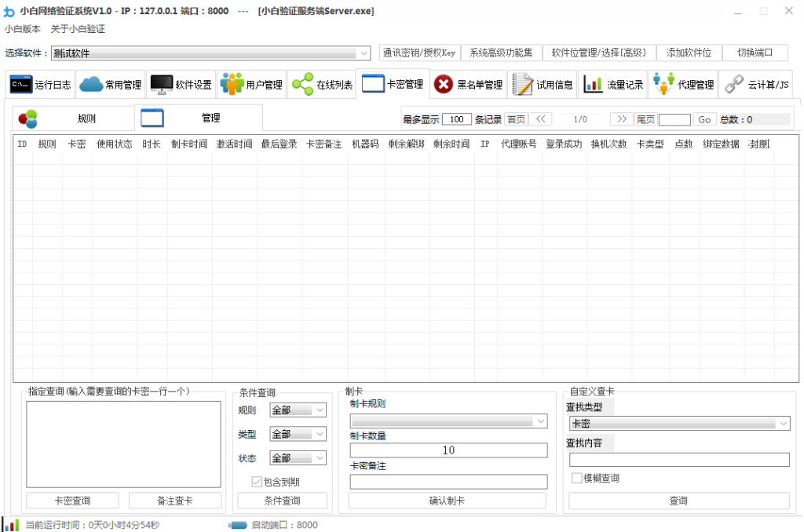Open the 关于小白验证 menu
This screenshot has width=804, height=532.
pyautogui.click(x=77, y=28)
